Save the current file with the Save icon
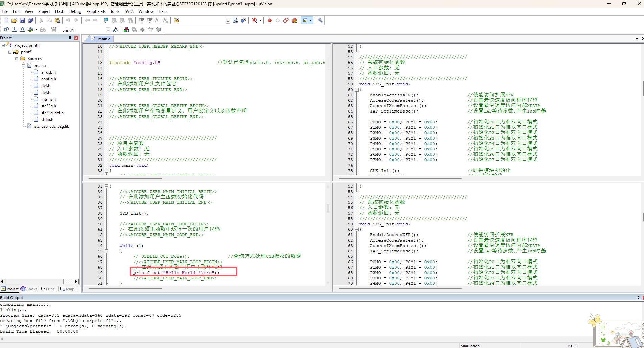 pyautogui.click(x=22, y=20)
